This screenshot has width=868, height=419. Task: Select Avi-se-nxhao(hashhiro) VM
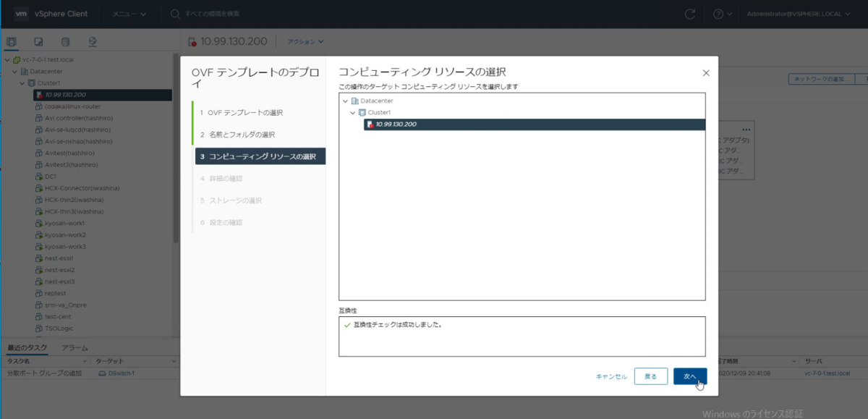pos(78,141)
